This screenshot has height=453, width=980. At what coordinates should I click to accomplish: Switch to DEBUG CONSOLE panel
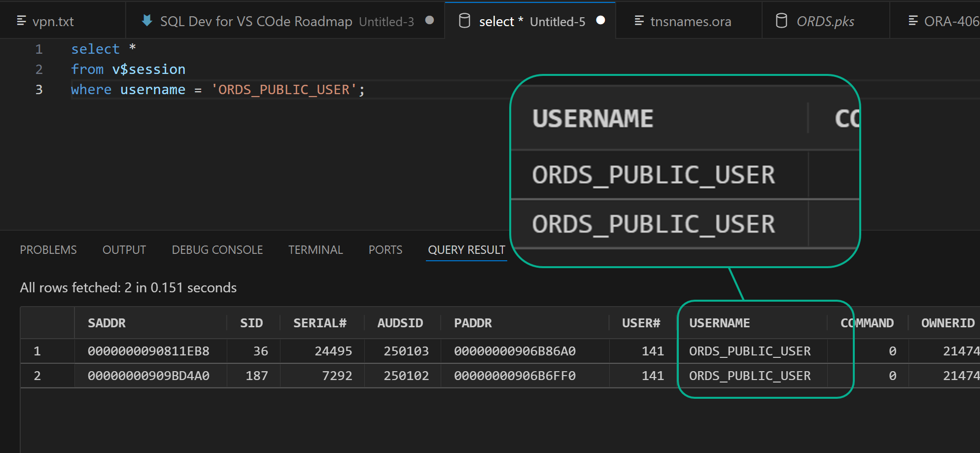tap(217, 250)
